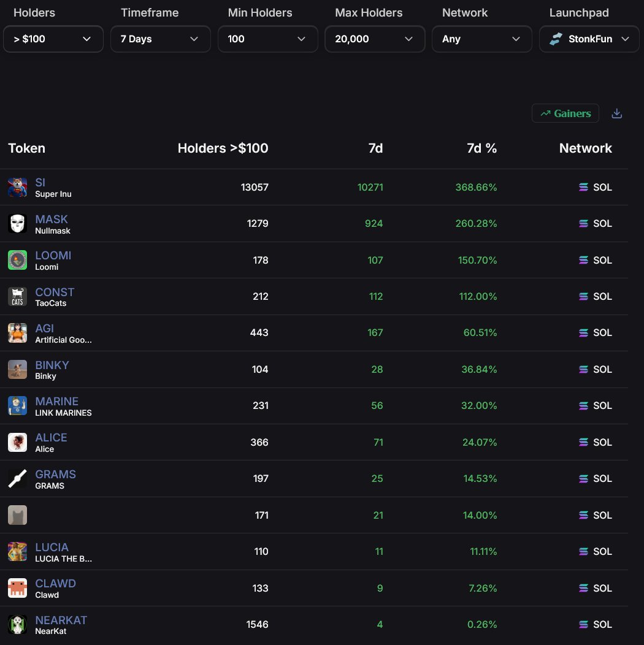The height and width of the screenshot is (645, 644).
Task: Click holder count 13057
Action: click(x=255, y=187)
